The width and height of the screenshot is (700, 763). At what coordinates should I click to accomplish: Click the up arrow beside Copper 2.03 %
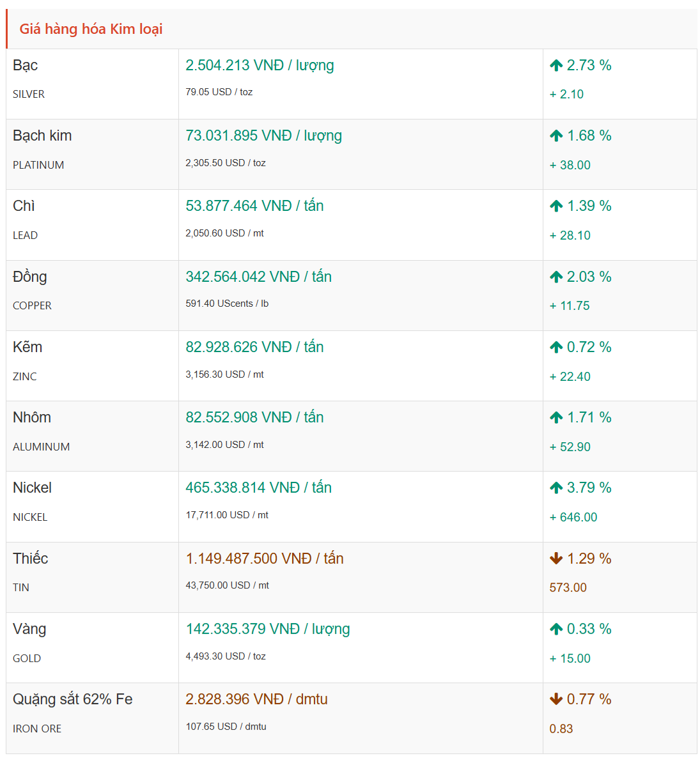pyautogui.click(x=556, y=277)
